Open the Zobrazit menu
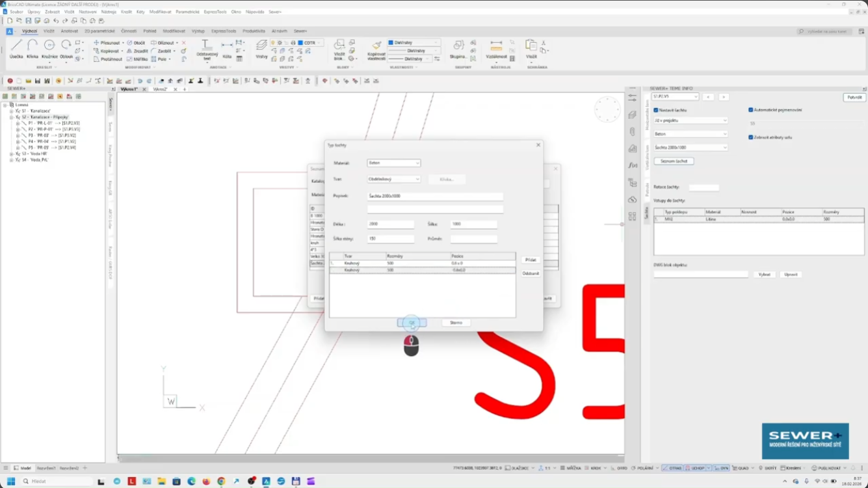Image resolution: width=868 pixels, height=488 pixels. [x=52, y=12]
